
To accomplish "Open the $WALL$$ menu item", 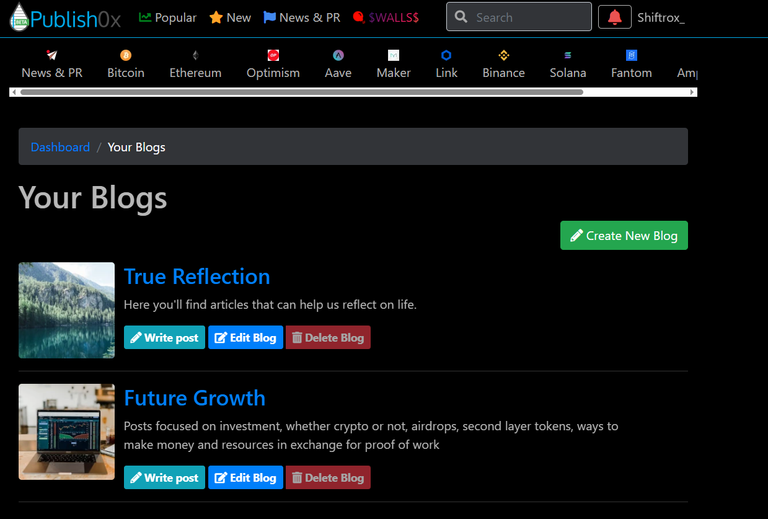I will pyautogui.click(x=385, y=18).
